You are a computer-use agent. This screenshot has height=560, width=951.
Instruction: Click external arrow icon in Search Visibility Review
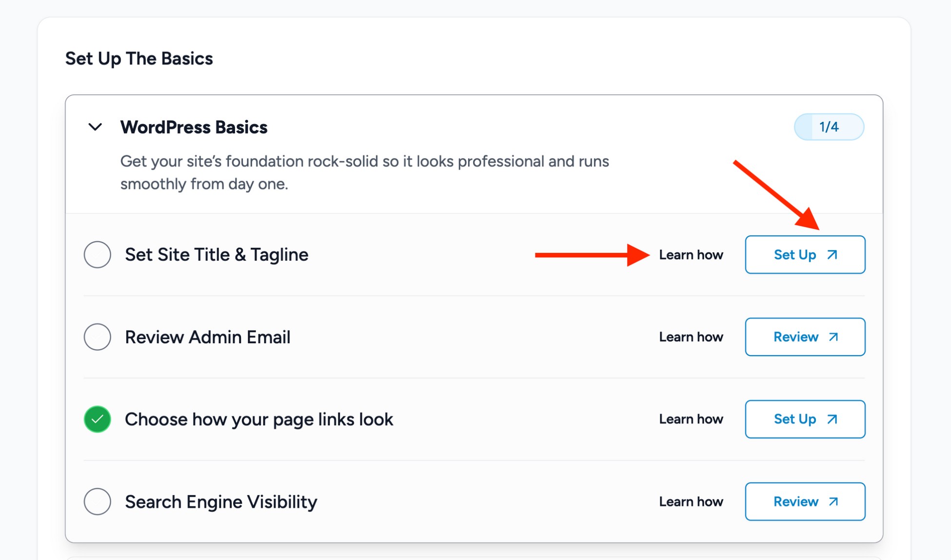[833, 502]
